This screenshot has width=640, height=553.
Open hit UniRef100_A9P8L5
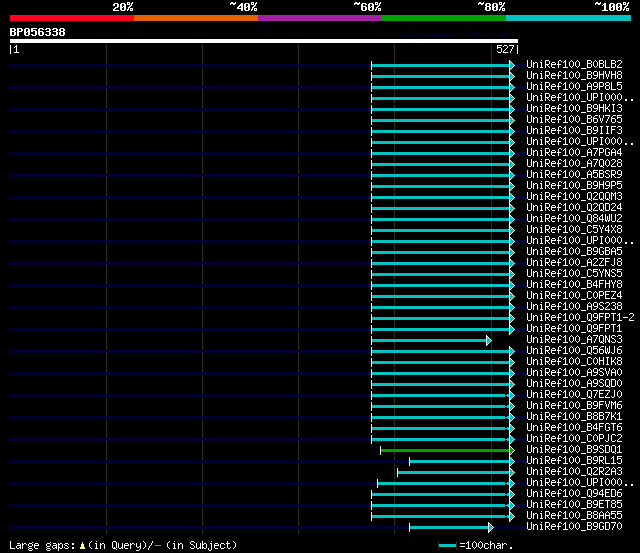coord(574,87)
